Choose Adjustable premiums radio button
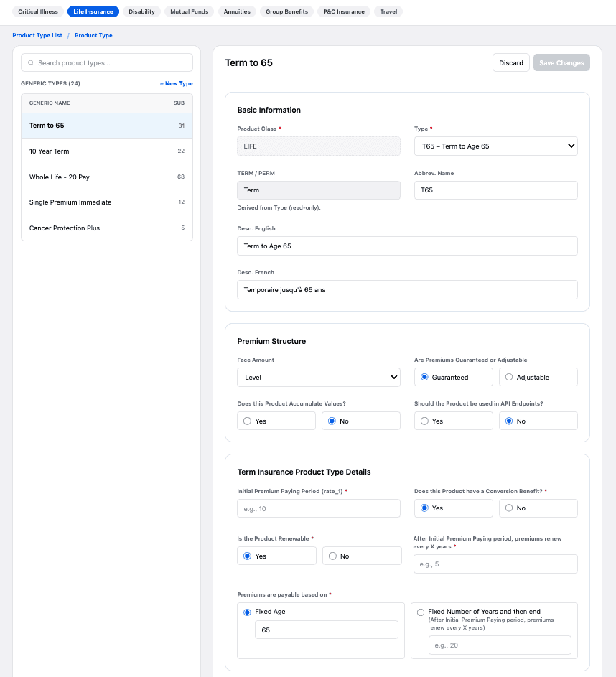This screenshot has width=616, height=677. click(x=510, y=377)
